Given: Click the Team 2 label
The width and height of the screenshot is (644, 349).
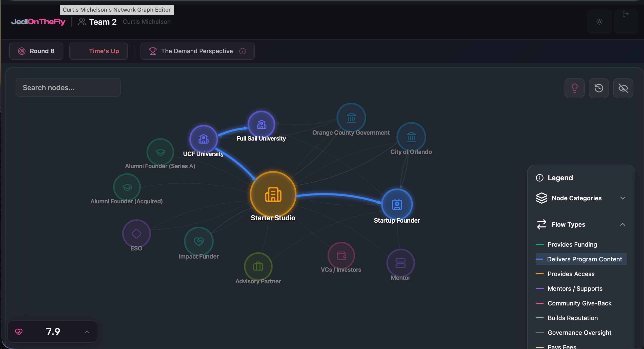Looking at the screenshot, I should (103, 22).
